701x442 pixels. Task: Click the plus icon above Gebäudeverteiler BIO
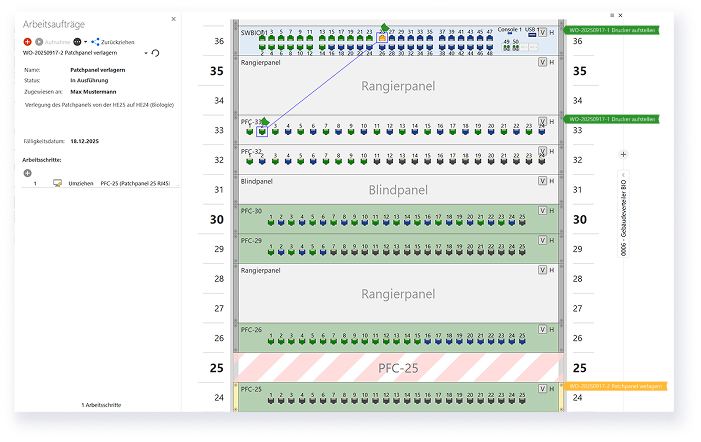click(623, 154)
